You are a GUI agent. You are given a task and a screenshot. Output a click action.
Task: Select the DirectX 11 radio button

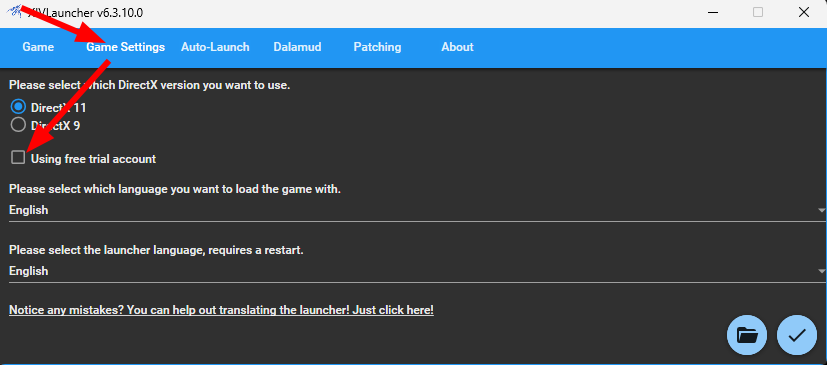point(18,107)
